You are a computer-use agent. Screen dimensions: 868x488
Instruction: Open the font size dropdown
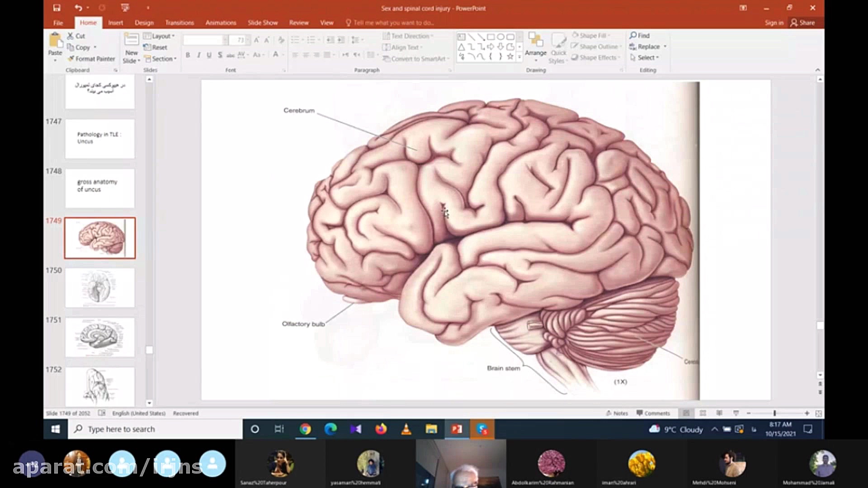[x=248, y=40]
